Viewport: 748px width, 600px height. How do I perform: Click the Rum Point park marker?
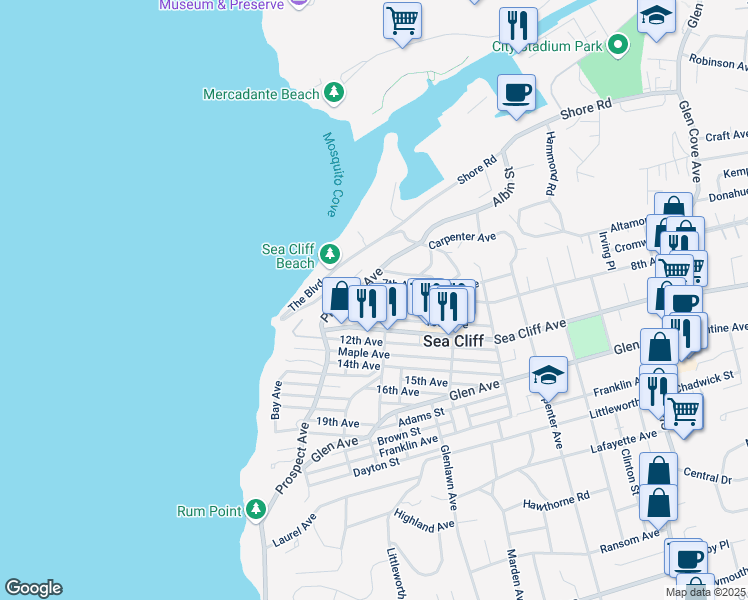pos(256,509)
